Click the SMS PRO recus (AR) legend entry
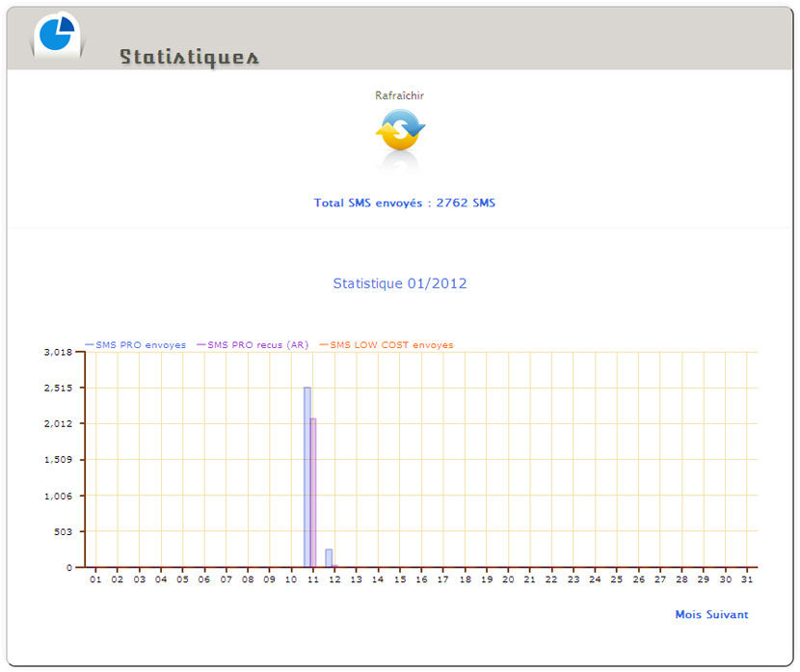This screenshot has height=672, width=800. [x=253, y=345]
